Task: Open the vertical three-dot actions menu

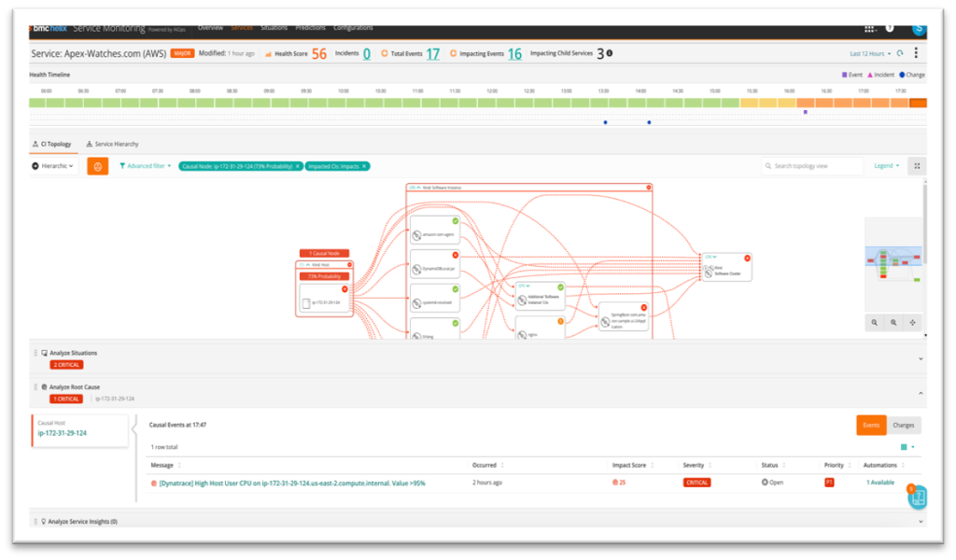Action: pyautogui.click(x=916, y=53)
